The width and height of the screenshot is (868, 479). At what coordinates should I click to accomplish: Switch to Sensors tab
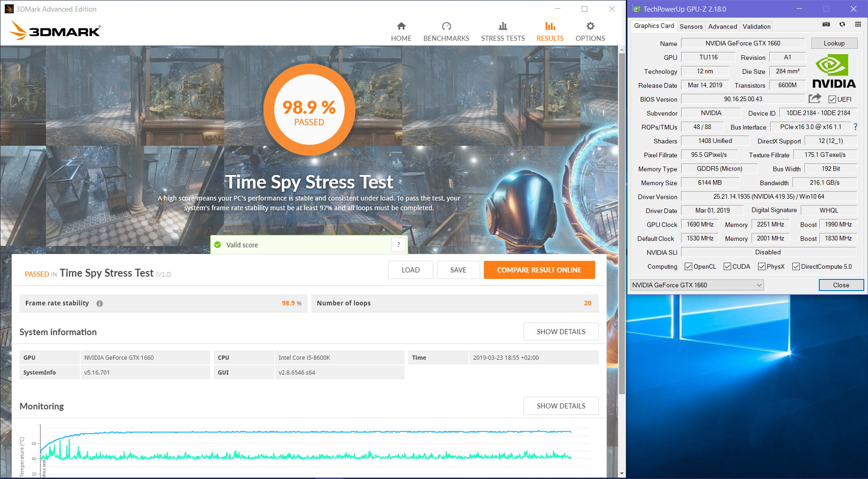[691, 26]
